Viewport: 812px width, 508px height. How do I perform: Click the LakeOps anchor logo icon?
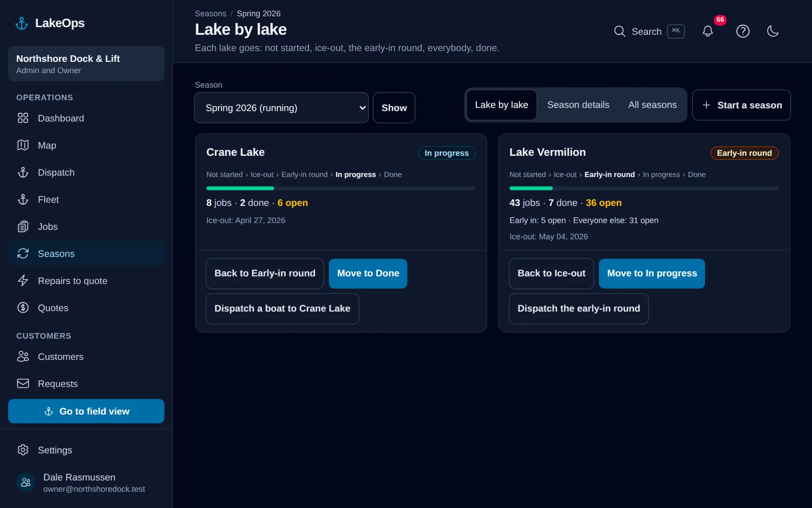tap(22, 23)
